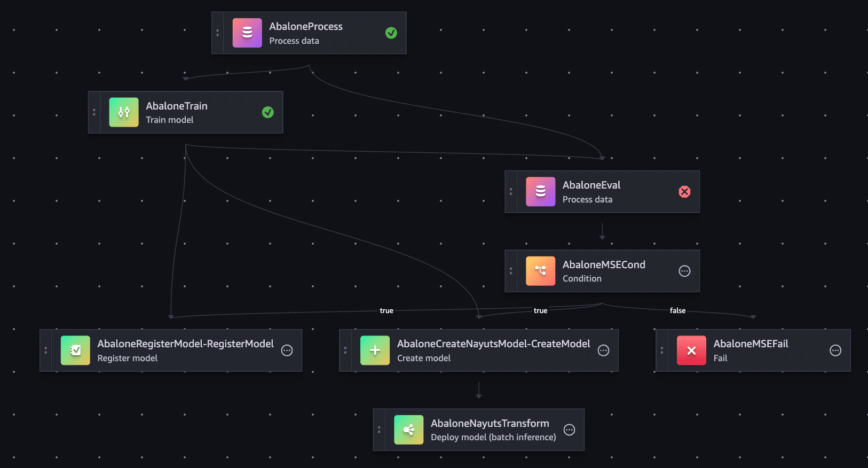Grab the AbaloneRegisterModel node drag handle
The height and width of the screenshot is (468, 868).
46,350
